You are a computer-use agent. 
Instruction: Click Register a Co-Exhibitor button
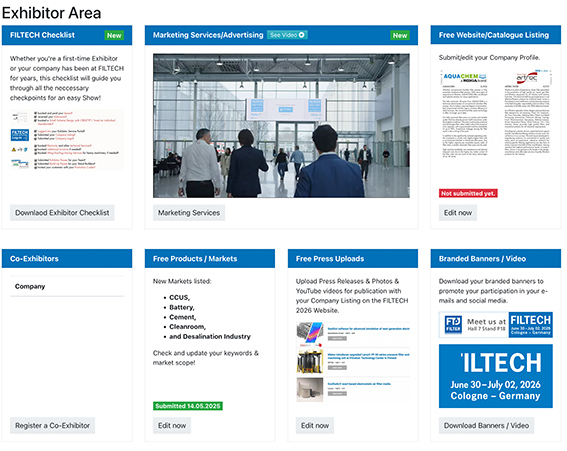tap(52, 426)
